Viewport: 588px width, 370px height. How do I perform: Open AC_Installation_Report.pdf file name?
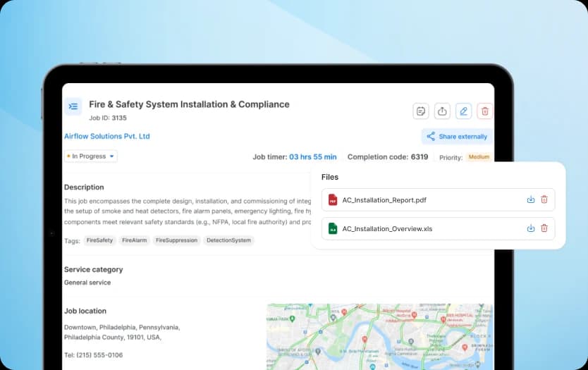tap(384, 200)
